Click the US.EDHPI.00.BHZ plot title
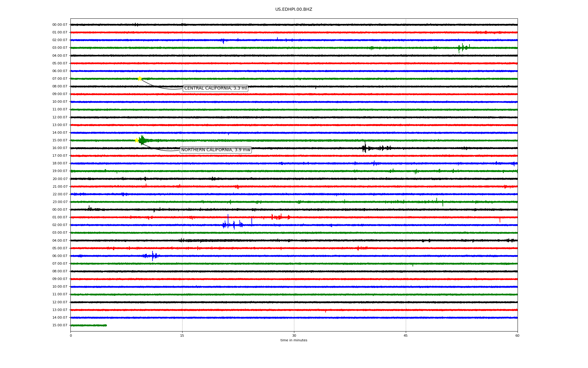 293,10
